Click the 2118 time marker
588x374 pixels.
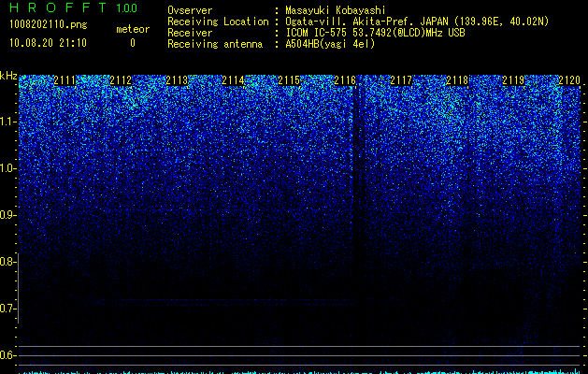point(457,80)
